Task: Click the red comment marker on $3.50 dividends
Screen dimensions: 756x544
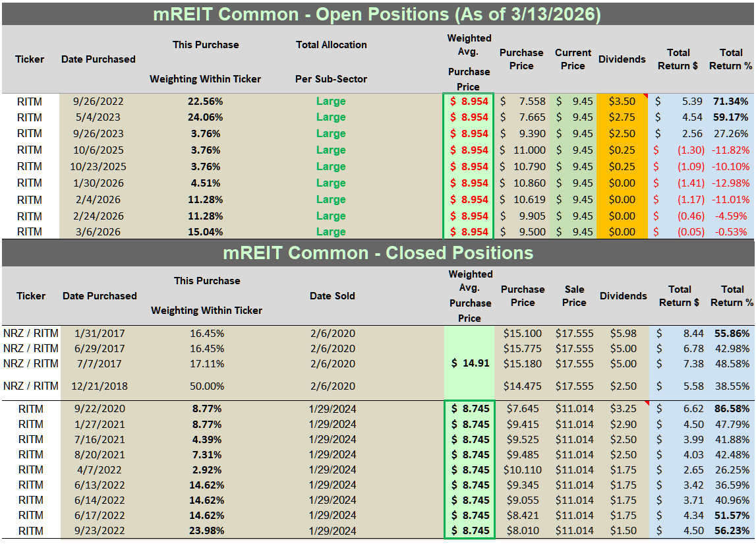Action: (x=645, y=96)
